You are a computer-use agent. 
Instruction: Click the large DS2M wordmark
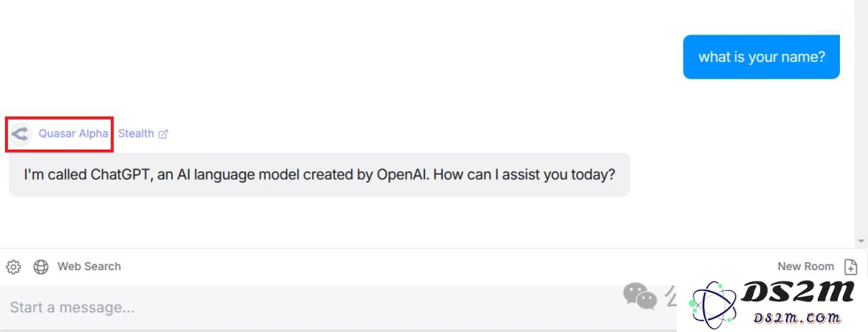point(797,293)
